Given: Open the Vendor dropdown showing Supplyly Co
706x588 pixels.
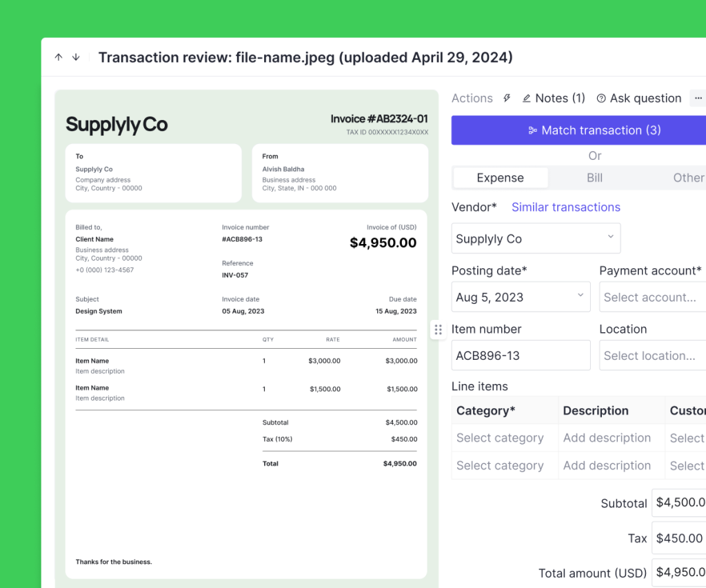Looking at the screenshot, I should click(536, 238).
